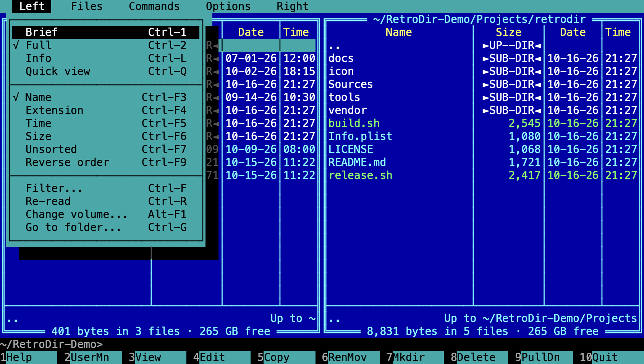Click F4 Edit button
This screenshot has width=644, height=364.
[222, 357]
